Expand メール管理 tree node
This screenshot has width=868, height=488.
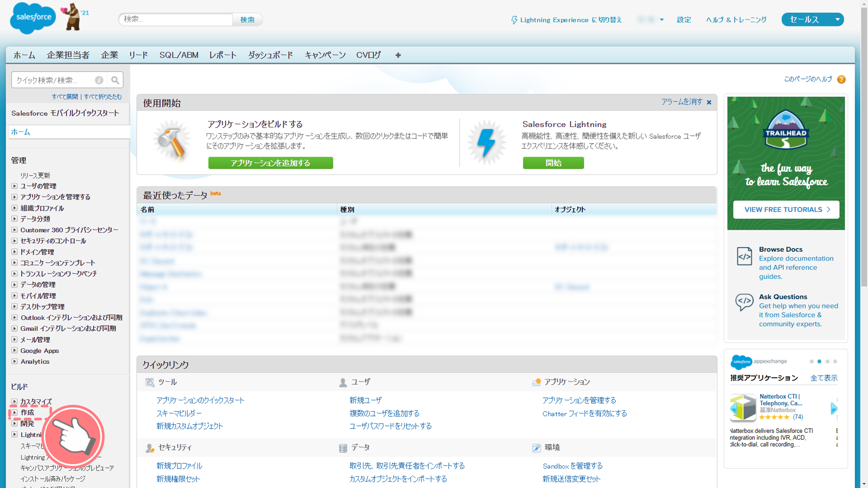coord(14,340)
